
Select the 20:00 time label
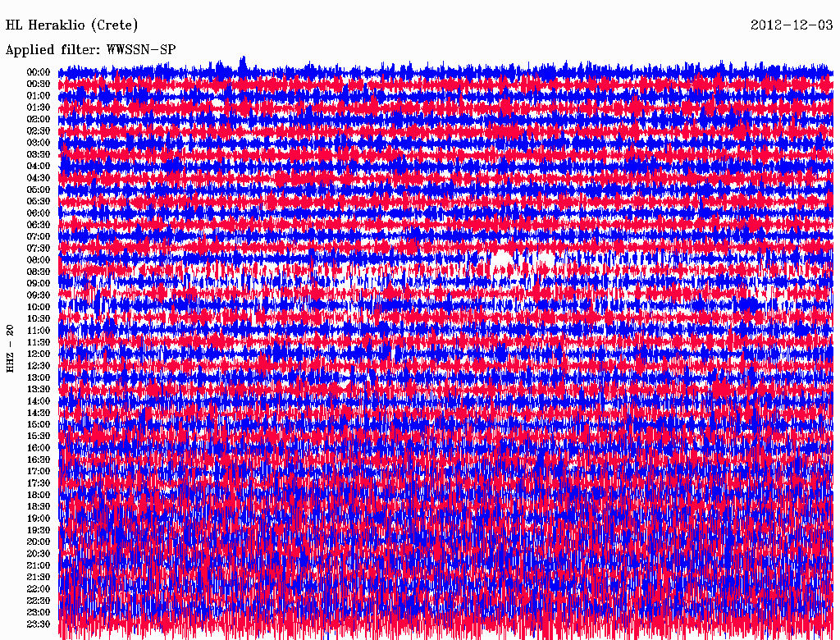click(38, 542)
